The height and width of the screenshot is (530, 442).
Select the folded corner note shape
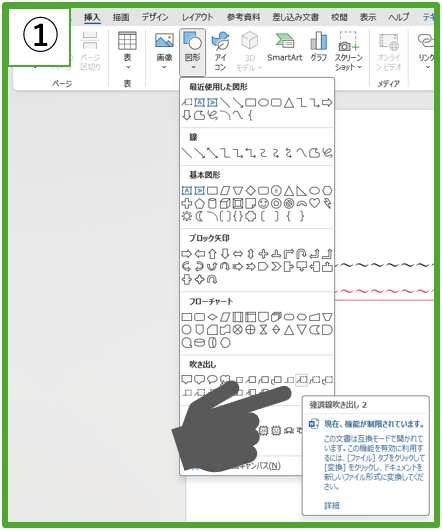[x=250, y=203]
